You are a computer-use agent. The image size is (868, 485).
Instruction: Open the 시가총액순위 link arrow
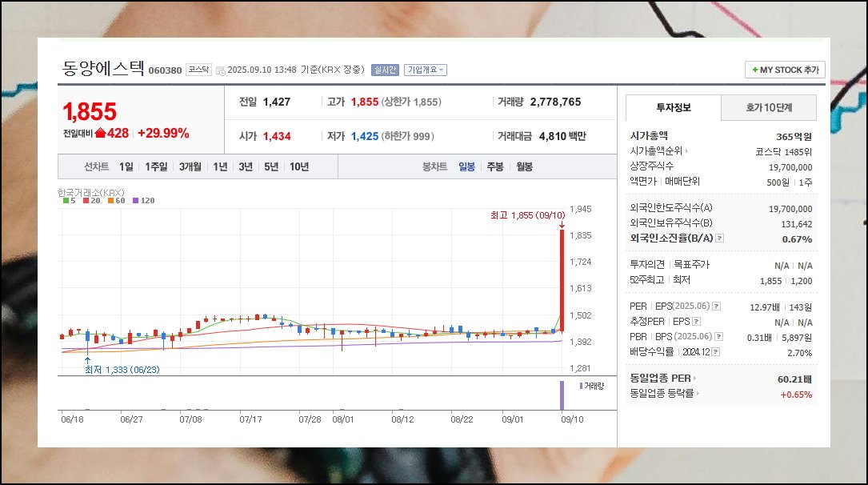tap(686, 150)
